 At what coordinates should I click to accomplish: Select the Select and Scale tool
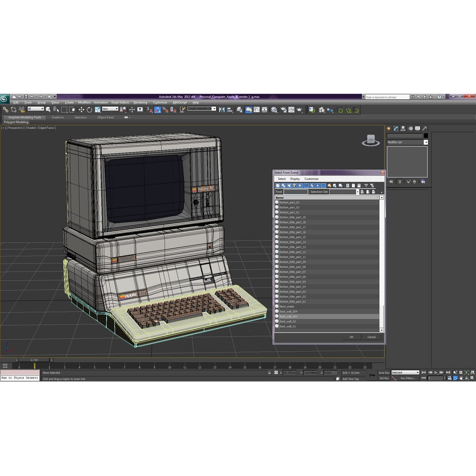[x=97, y=110]
